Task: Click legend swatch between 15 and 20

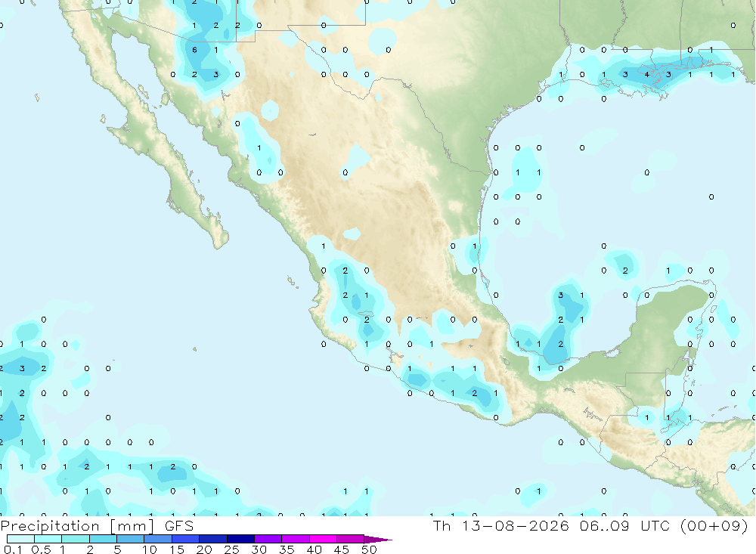Action: pyautogui.click(x=186, y=539)
